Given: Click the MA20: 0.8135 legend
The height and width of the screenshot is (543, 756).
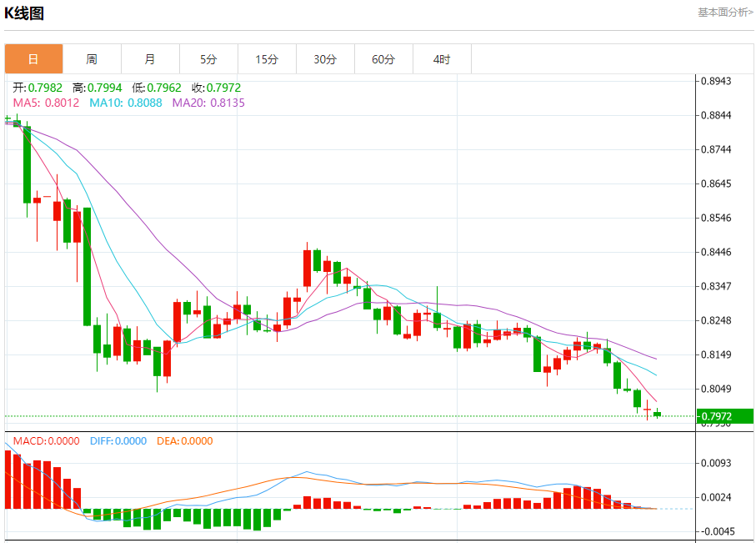Looking at the screenshot, I should click(208, 103).
